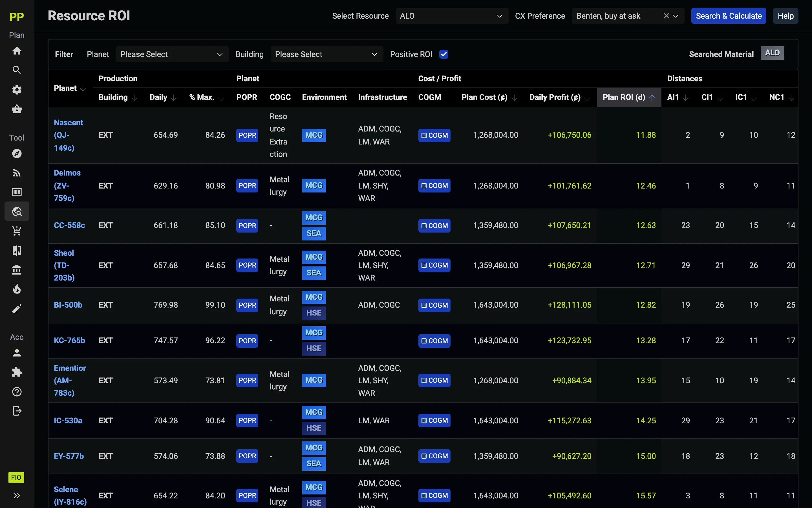Open Deimos (ZV-759c) planet link
Image resolution: width=812 pixels, height=508 pixels.
(67, 185)
